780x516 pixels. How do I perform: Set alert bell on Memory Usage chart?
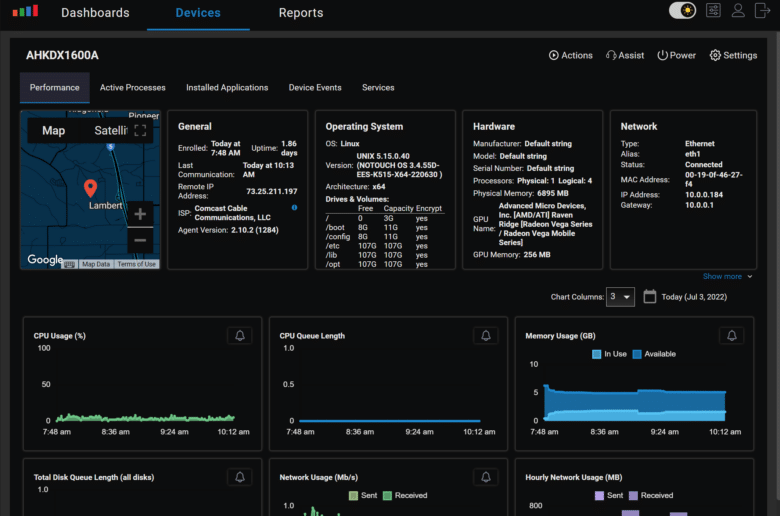731,336
